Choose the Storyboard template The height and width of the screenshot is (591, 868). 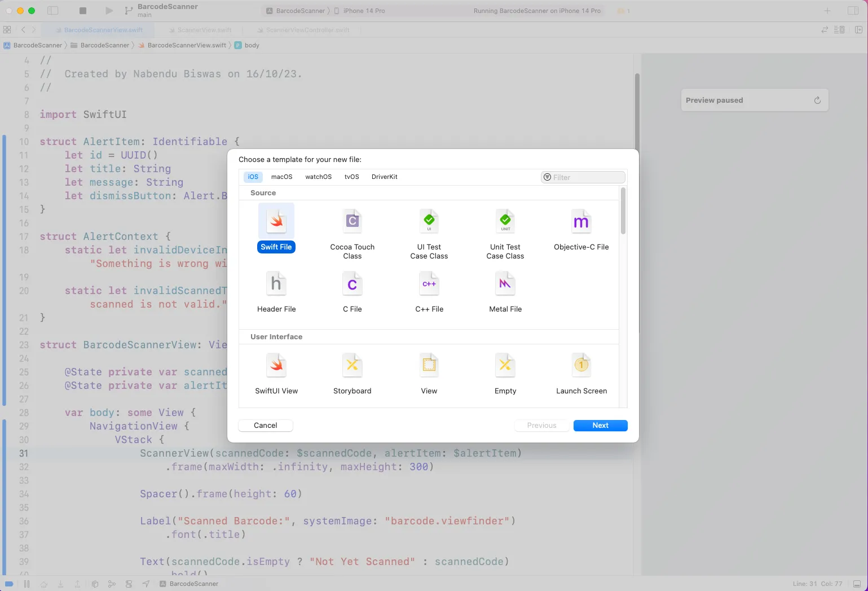(353, 373)
